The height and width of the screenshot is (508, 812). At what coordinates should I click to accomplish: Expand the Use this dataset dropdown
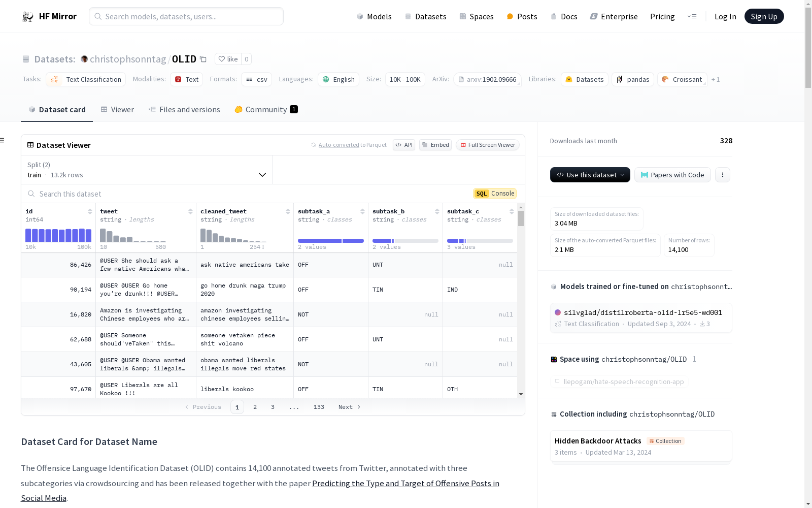pos(590,175)
